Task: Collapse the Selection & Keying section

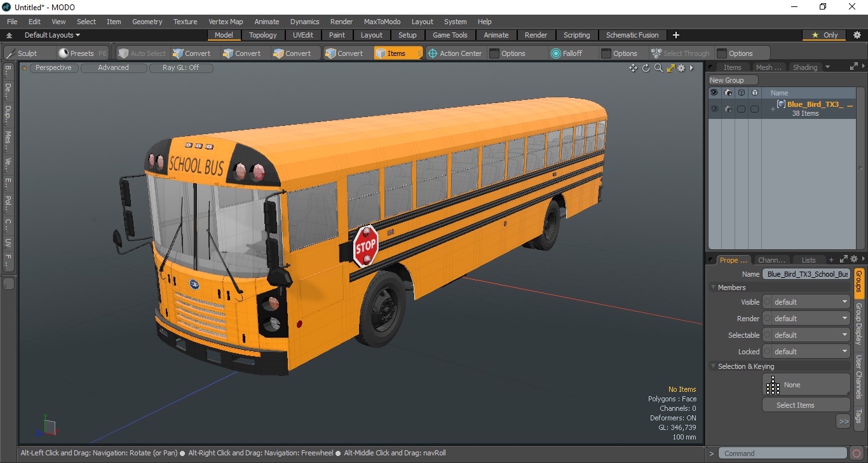Action: coord(714,366)
